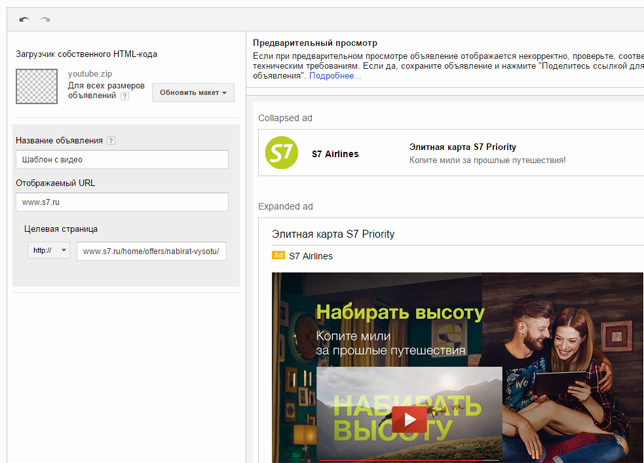Play the video with red play button
Screen dimensions: 644x463
click(409, 419)
